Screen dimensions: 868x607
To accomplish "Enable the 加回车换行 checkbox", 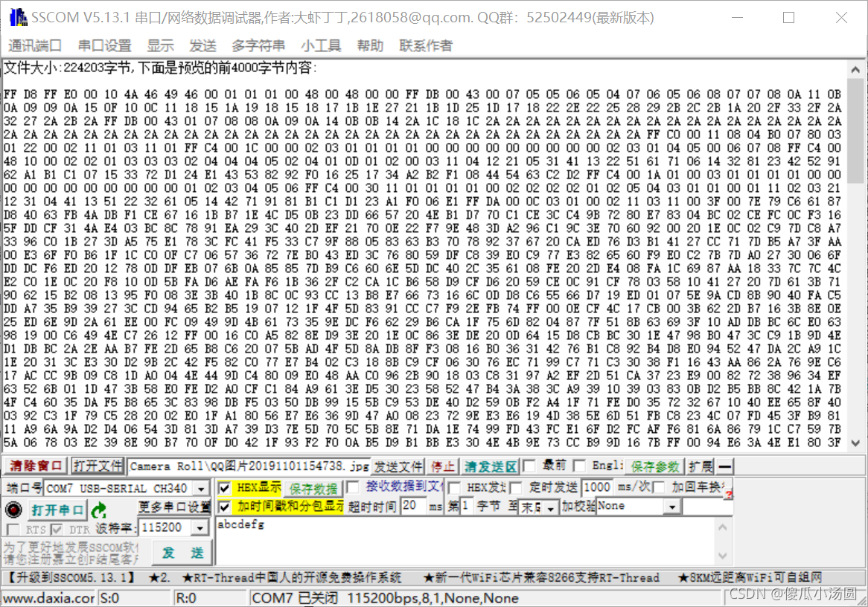I will [659, 487].
